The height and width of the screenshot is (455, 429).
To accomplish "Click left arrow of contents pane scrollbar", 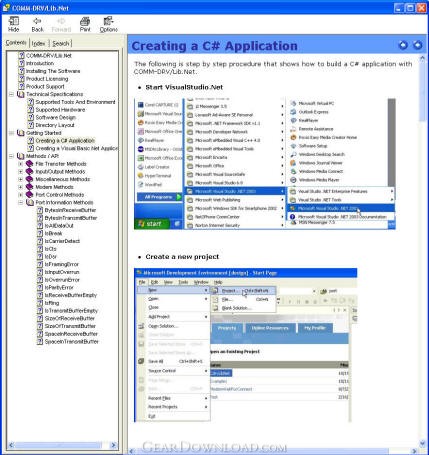I will pos(11,445).
